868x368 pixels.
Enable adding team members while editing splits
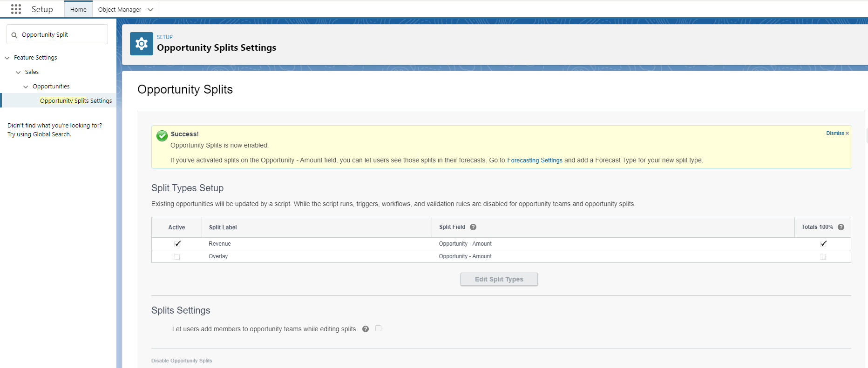pyautogui.click(x=379, y=328)
